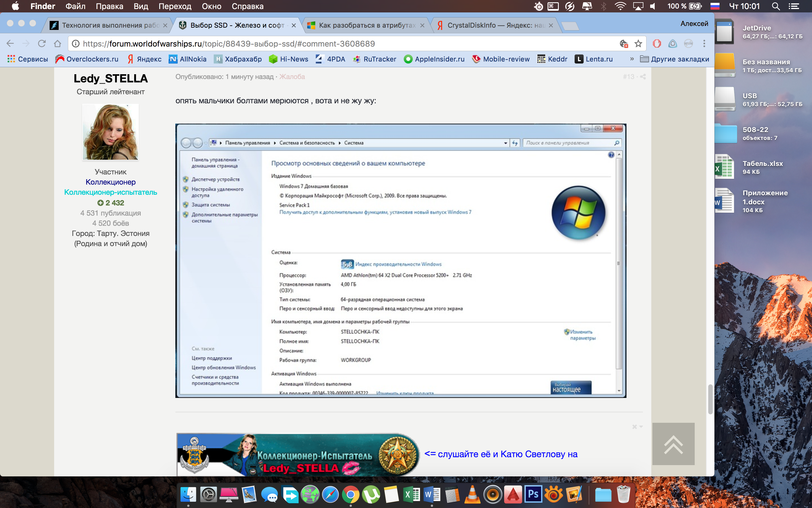Click the Жалоба report link

click(292, 76)
